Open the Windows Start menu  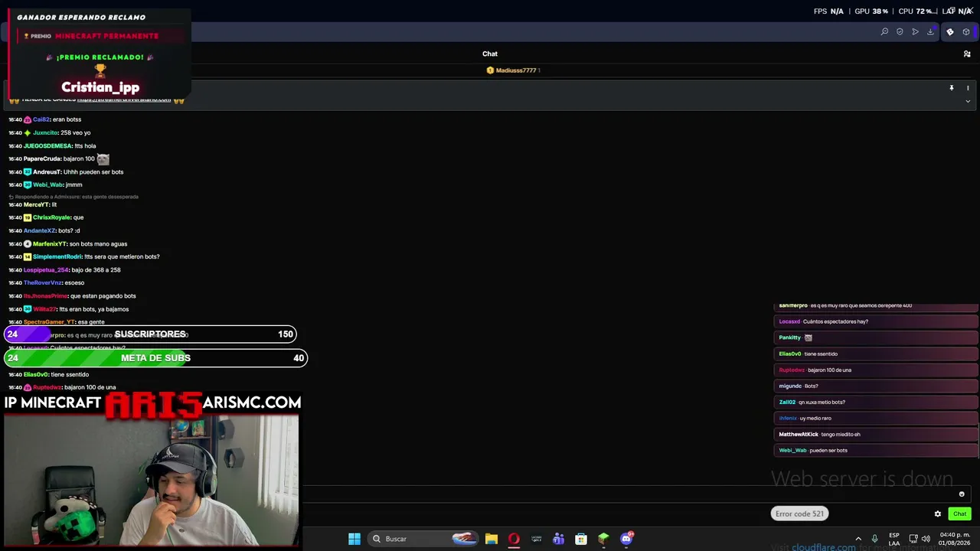[354, 539]
